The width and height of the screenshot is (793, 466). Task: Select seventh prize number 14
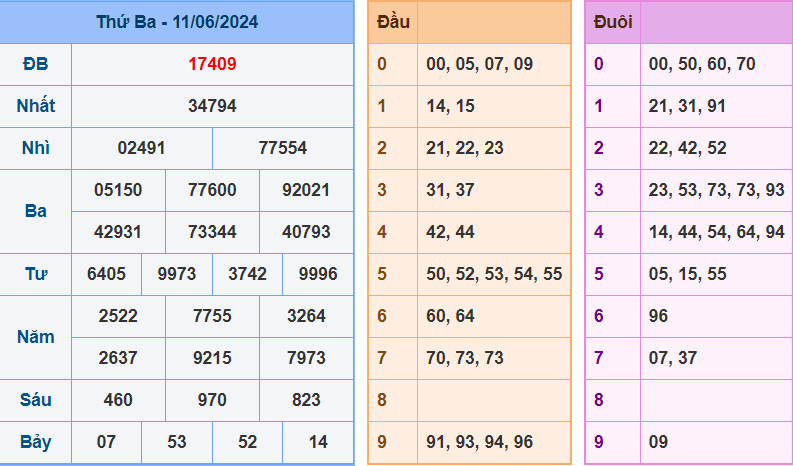coord(318,442)
